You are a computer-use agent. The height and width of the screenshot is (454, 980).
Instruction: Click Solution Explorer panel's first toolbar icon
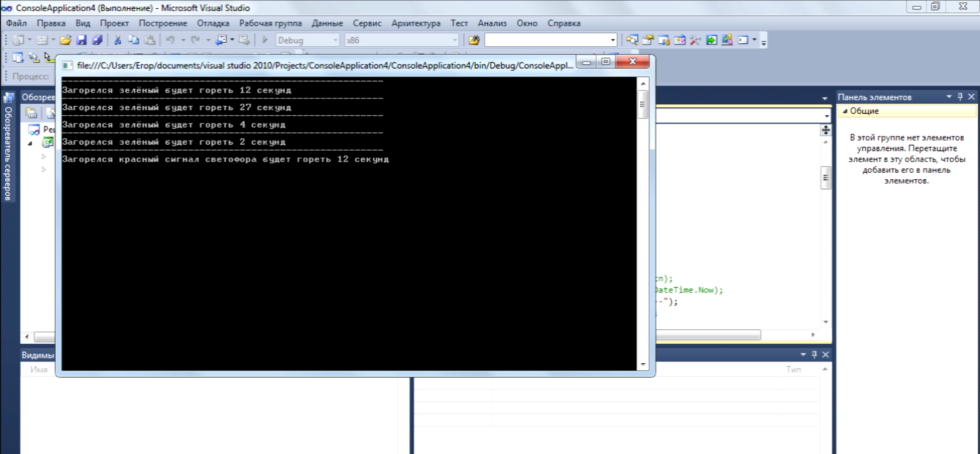(31, 114)
